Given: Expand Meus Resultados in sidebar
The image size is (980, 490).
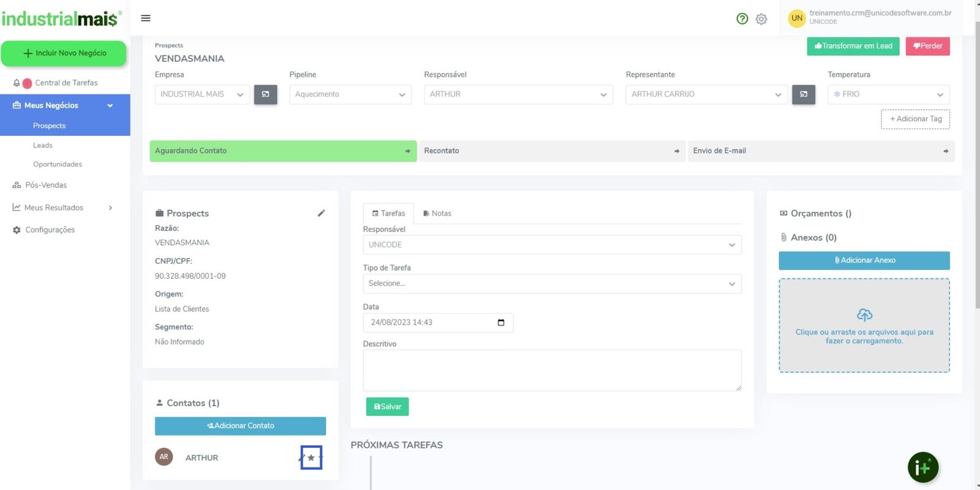Looking at the screenshot, I should tap(62, 208).
